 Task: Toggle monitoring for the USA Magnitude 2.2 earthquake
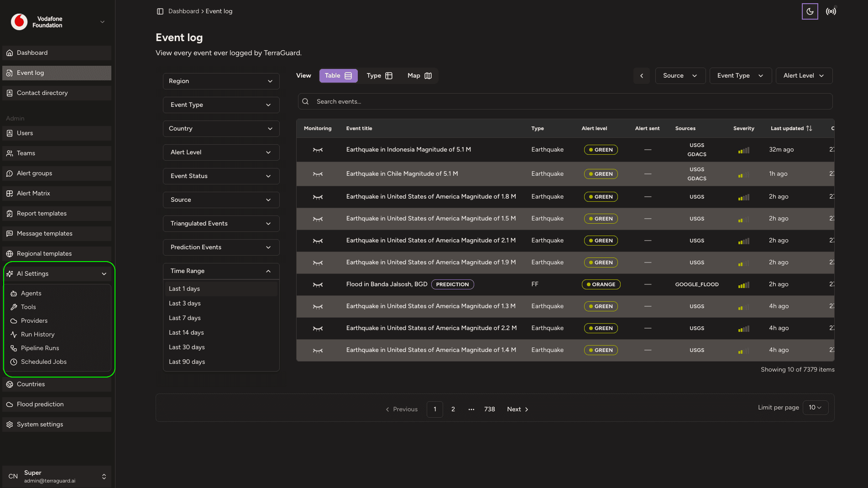point(318,328)
